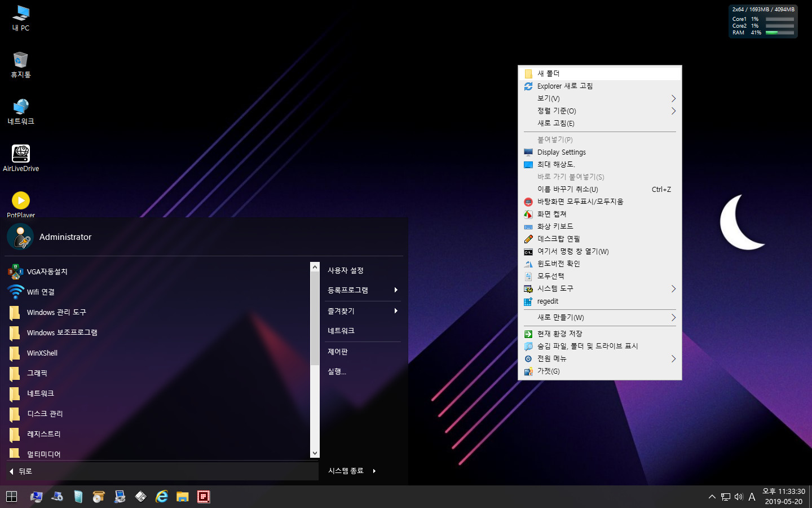Select 데스크탑 연필 in context menu
The width and height of the screenshot is (812, 508).
pos(600,239)
